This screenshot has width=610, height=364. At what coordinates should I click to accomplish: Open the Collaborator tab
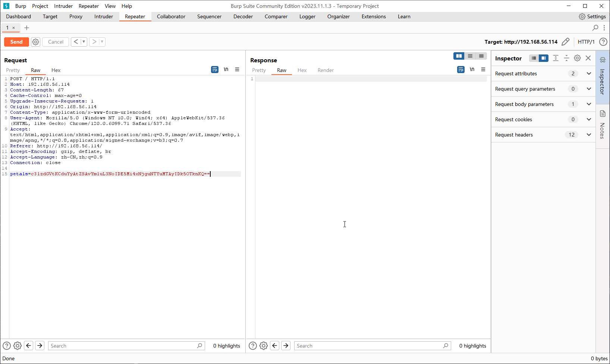pos(171,16)
